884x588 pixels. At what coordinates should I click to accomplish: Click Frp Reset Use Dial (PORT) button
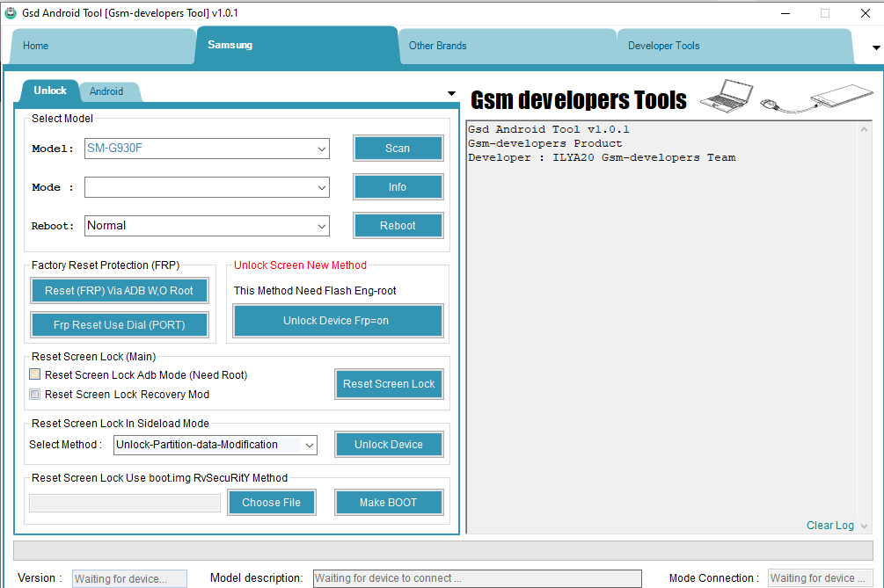pyautogui.click(x=119, y=325)
